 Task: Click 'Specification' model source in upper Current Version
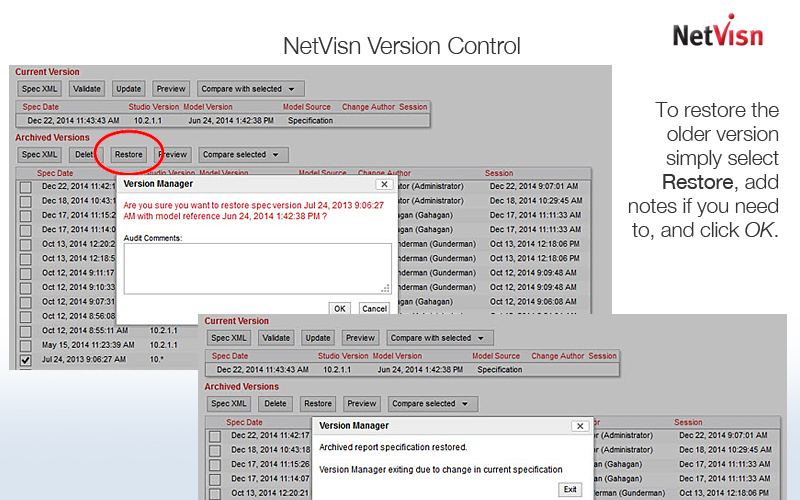pos(310,121)
